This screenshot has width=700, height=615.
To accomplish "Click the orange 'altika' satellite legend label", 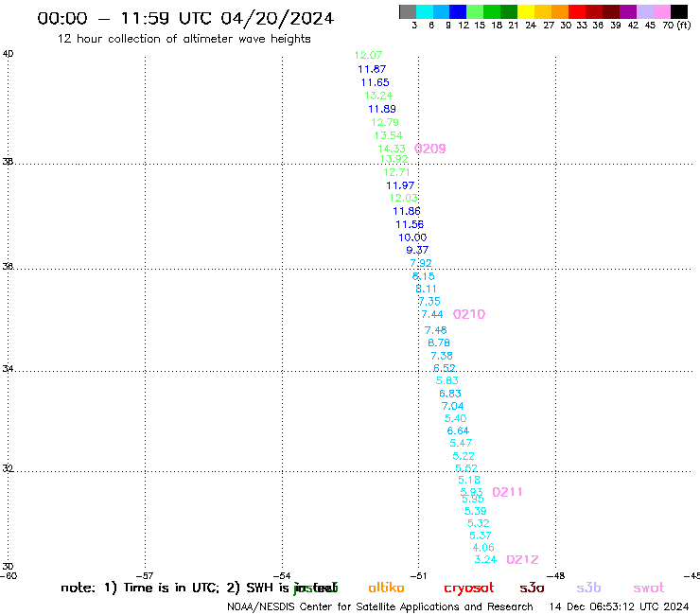I will 386,588.
